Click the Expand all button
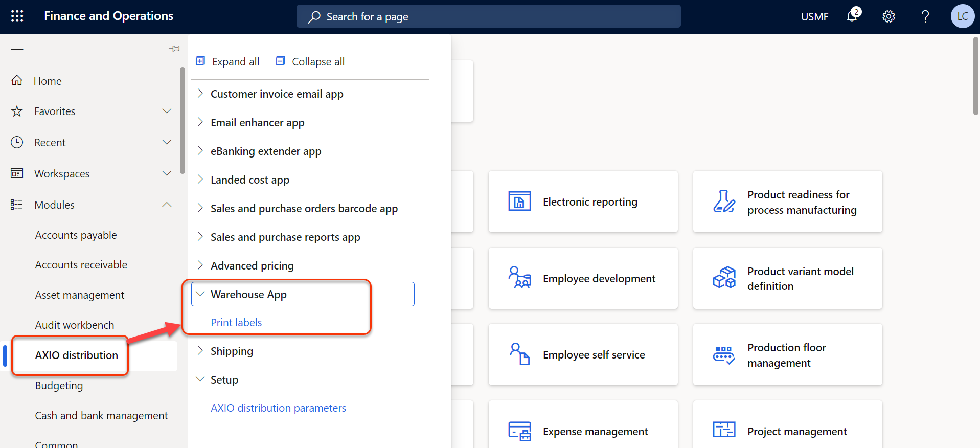The width and height of the screenshot is (980, 448). (228, 62)
